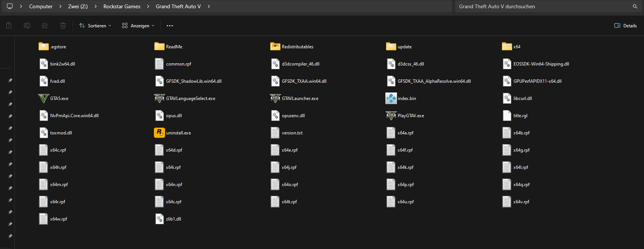Screen dimensions: 644x249
Task: Select the x64e.rpf file name
Action: click(290, 150)
